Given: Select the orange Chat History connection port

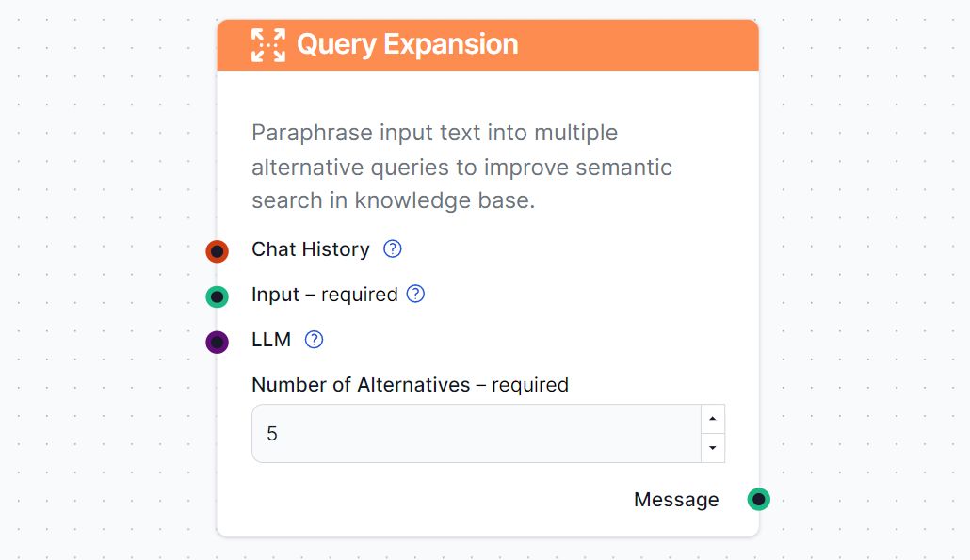Looking at the screenshot, I should coord(218,251).
